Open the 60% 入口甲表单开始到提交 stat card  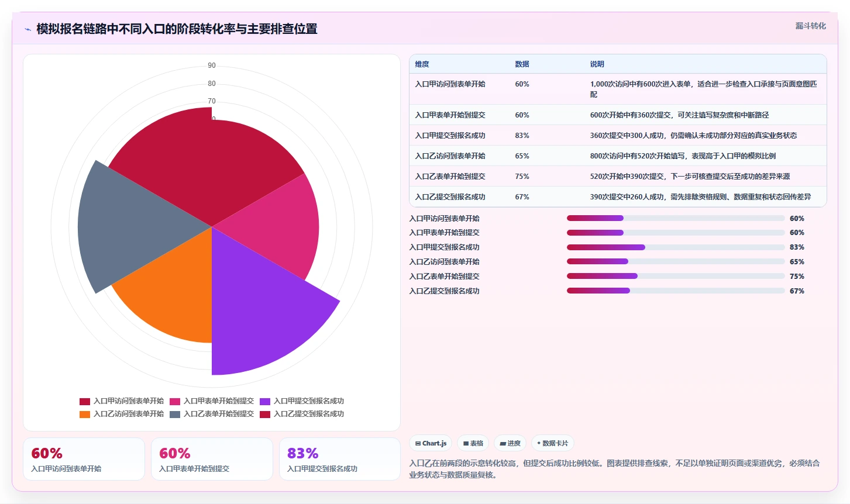(212, 459)
